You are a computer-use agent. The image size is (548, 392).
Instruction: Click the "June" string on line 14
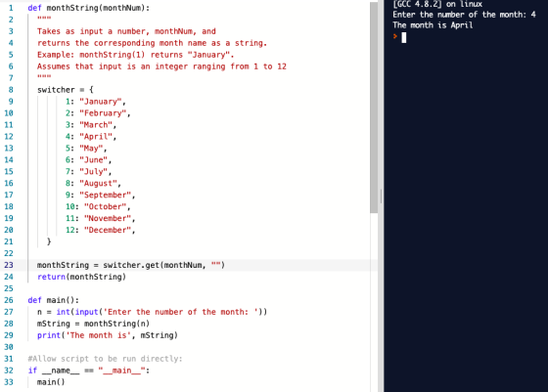pos(93,160)
